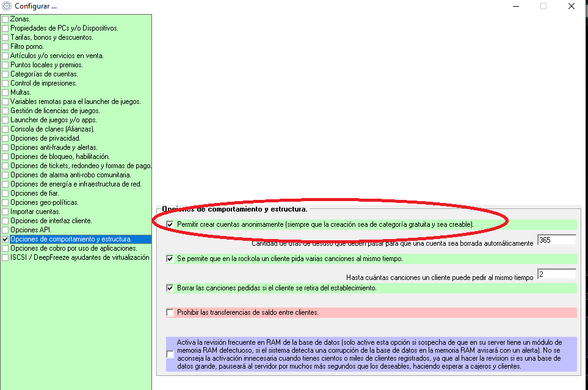Click the Configurar gear icon in title bar

coord(7,6)
